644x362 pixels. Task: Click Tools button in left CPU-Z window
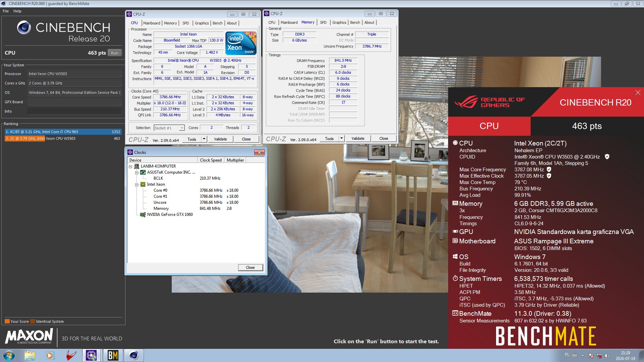[192, 139]
